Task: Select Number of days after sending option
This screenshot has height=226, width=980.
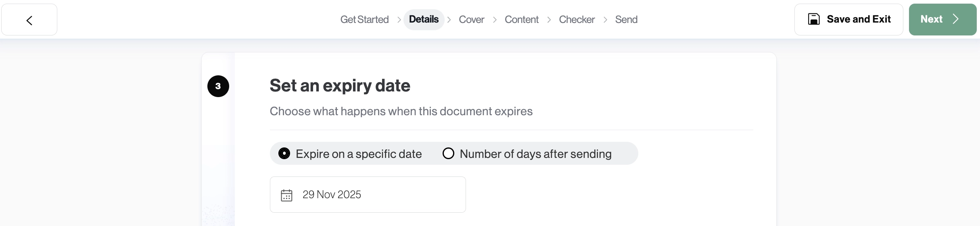Action: pyautogui.click(x=449, y=153)
